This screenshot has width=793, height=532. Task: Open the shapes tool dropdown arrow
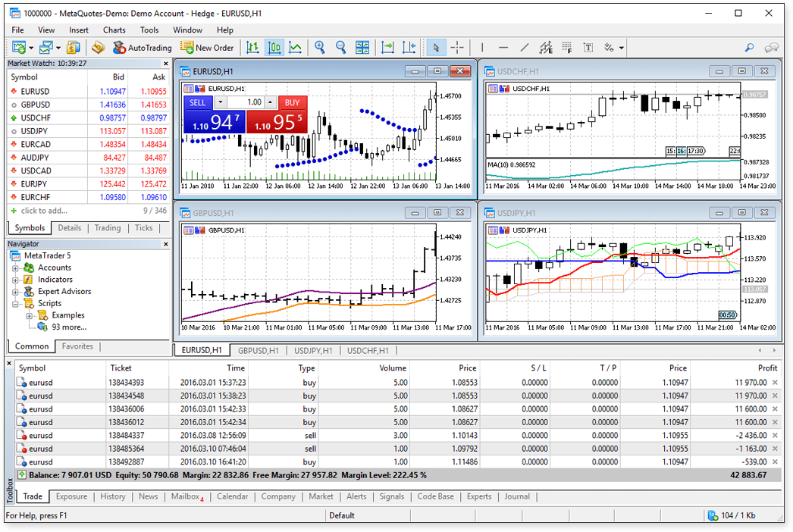point(622,48)
